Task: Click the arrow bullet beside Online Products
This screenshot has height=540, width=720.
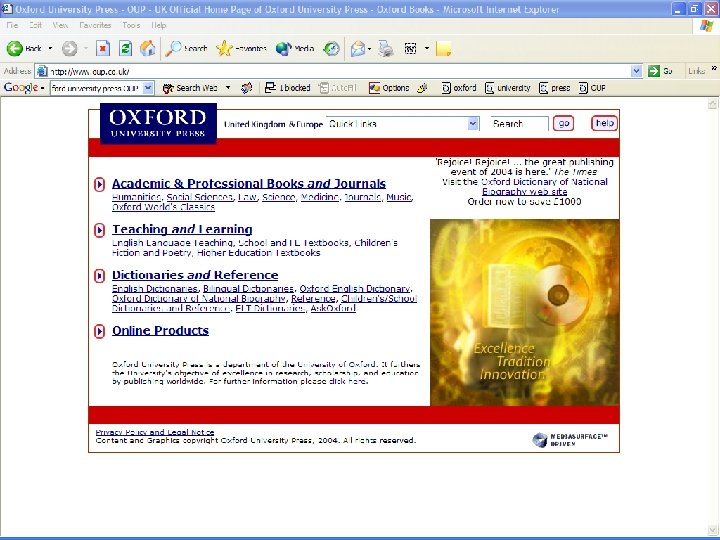Action: (99, 331)
